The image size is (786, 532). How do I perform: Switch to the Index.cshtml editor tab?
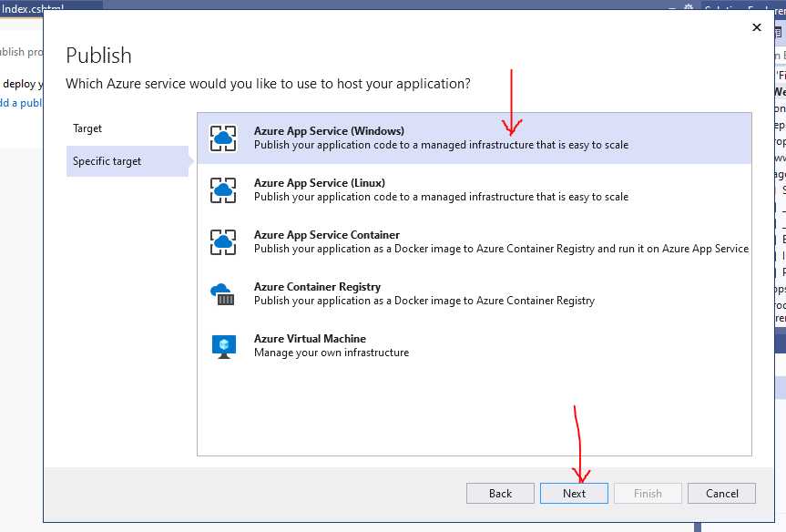33,7
